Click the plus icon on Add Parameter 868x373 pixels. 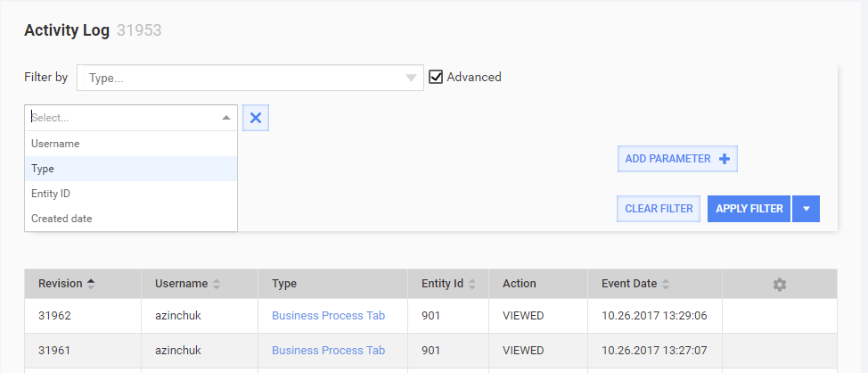click(724, 159)
